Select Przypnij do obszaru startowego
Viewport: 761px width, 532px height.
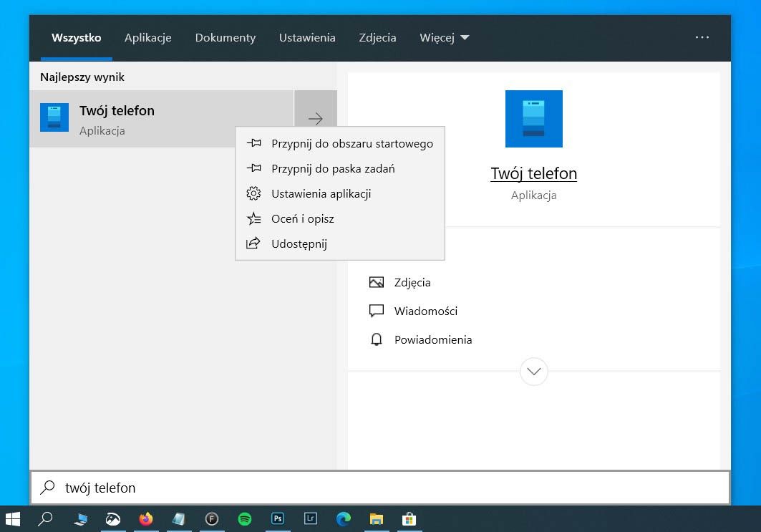340,144
